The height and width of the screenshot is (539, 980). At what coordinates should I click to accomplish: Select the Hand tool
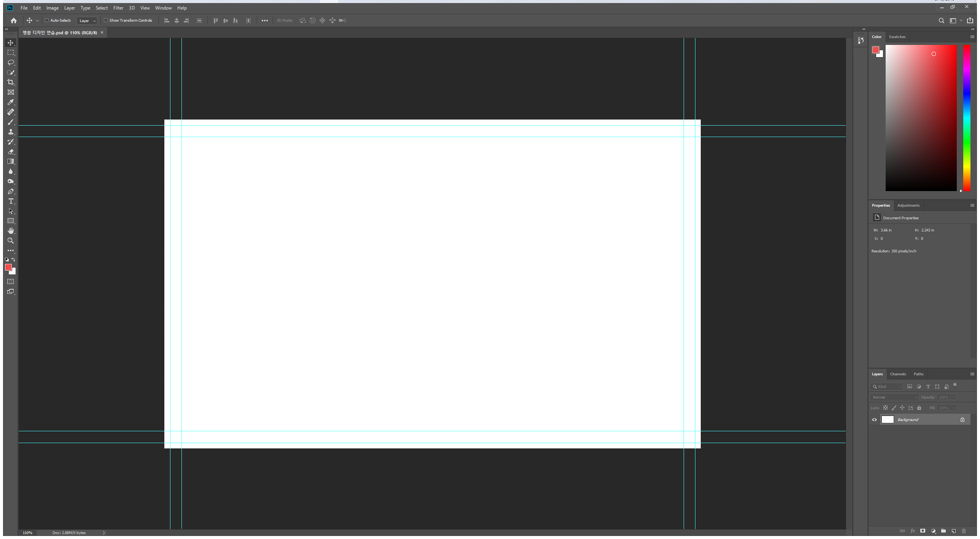(11, 231)
